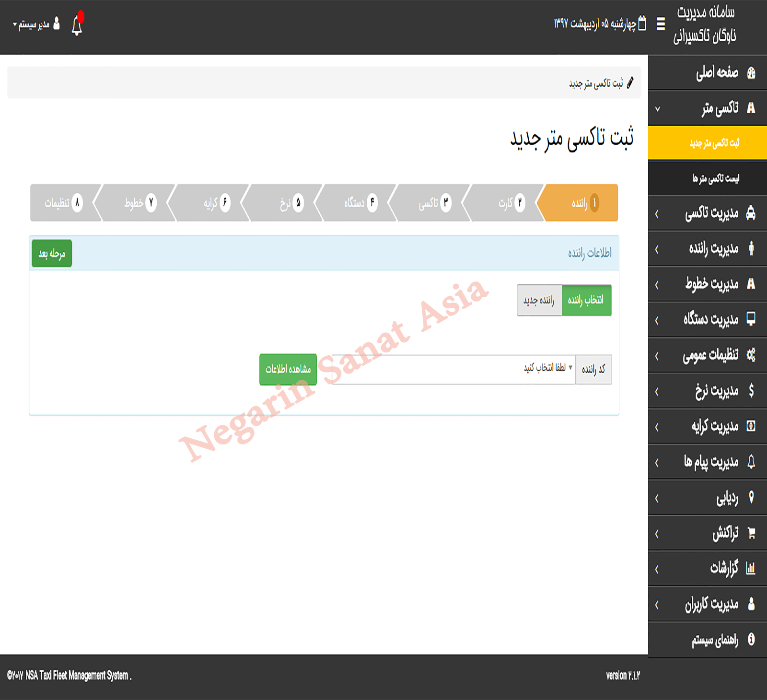This screenshot has height=700, width=767.
Task: Expand the مدیریت خطوط chevron
Action: tap(657, 285)
